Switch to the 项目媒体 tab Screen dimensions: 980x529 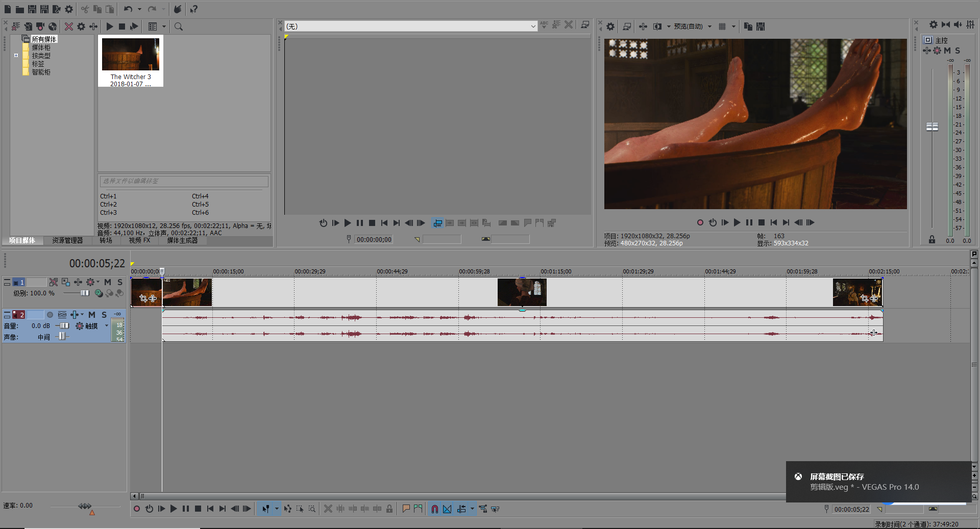click(22, 240)
